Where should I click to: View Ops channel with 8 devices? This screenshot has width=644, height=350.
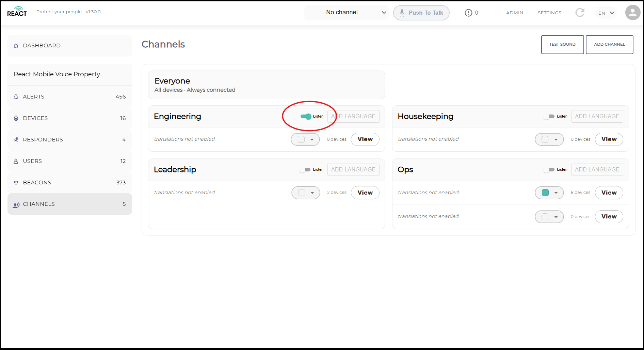point(609,193)
